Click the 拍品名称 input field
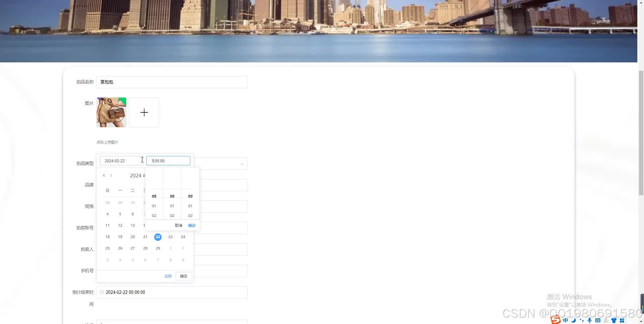This screenshot has width=644, height=324. (172, 82)
